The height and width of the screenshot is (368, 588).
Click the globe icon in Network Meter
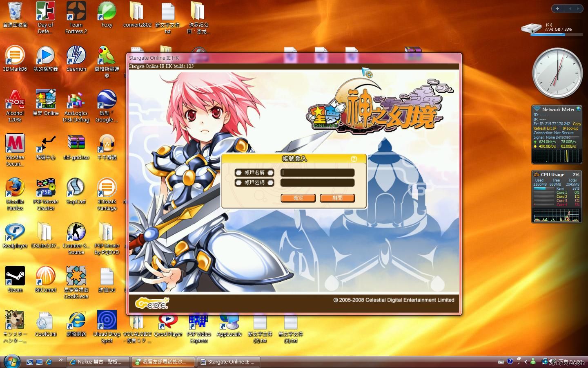[x=579, y=109]
